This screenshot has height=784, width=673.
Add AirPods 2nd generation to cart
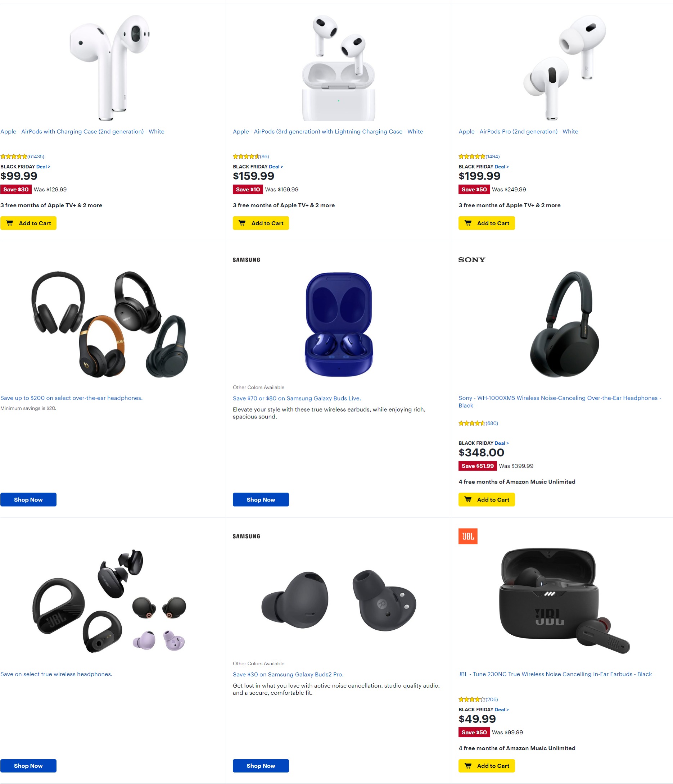[x=28, y=223]
